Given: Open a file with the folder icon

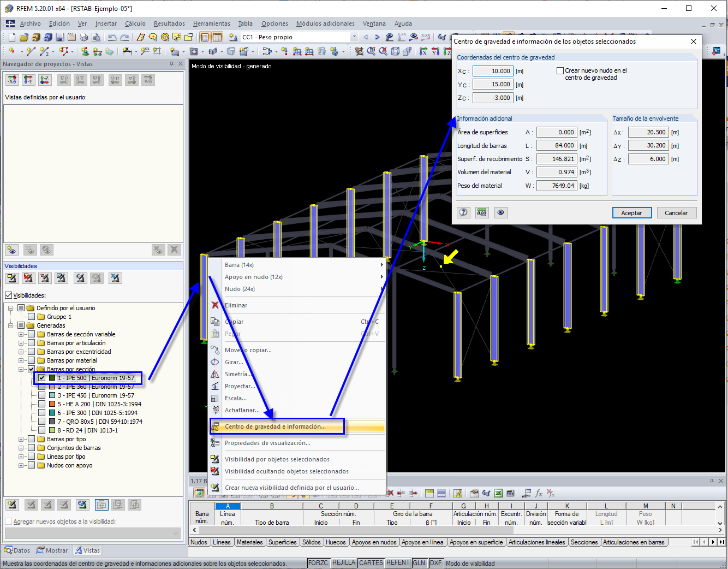Looking at the screenshot, I should 24,37.
